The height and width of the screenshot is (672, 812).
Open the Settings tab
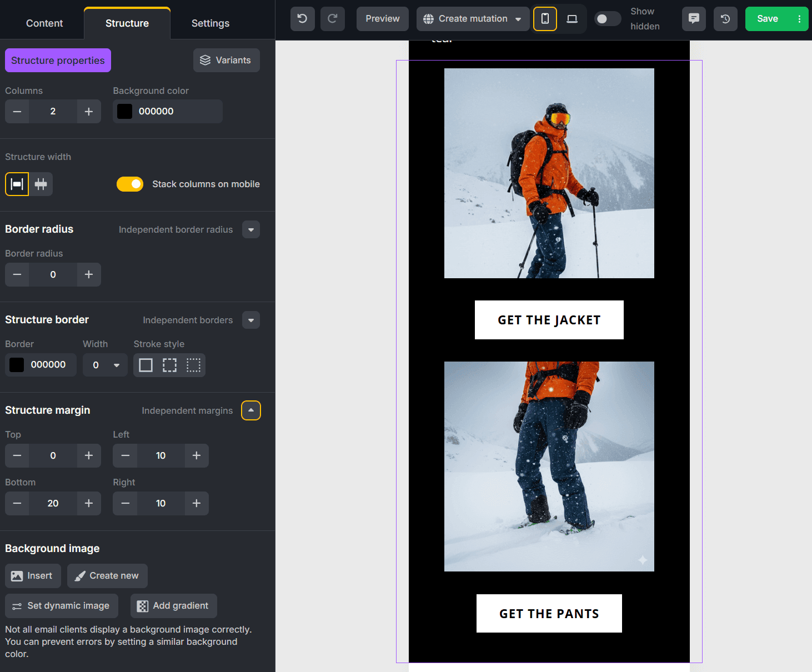(210, 23)
